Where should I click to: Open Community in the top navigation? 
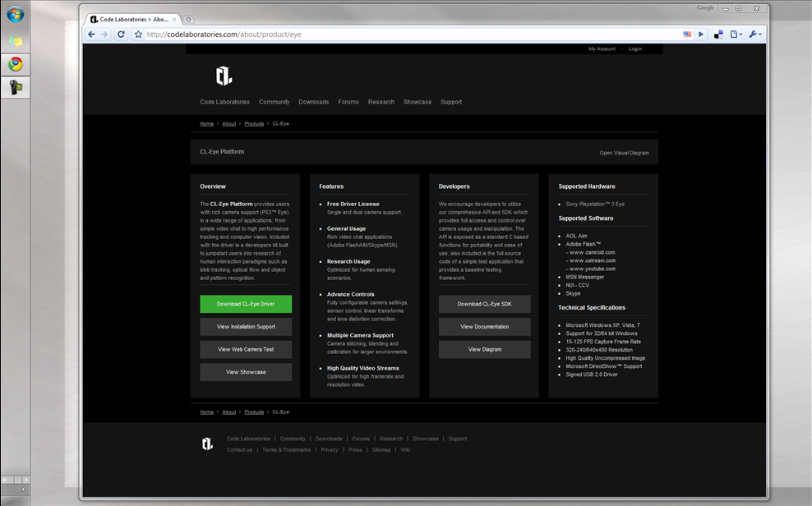275,102
